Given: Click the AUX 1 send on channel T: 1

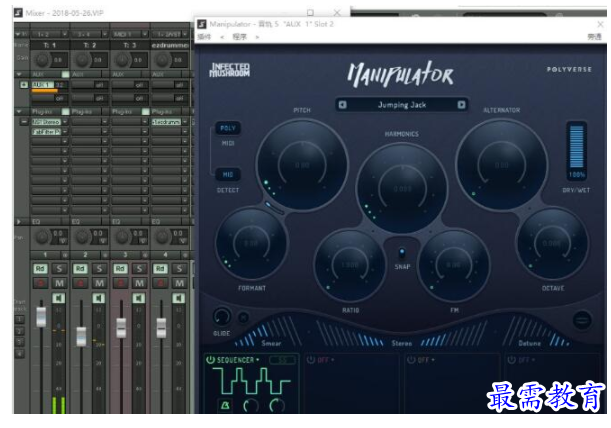Looking at the screenshot, I should tap(42, 85).
